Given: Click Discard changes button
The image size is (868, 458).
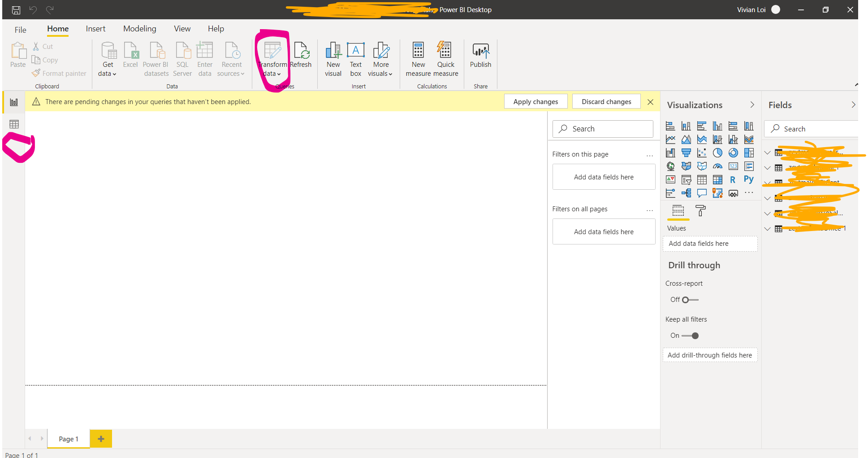Looking at the screenshot, I should tap(606, 102).
